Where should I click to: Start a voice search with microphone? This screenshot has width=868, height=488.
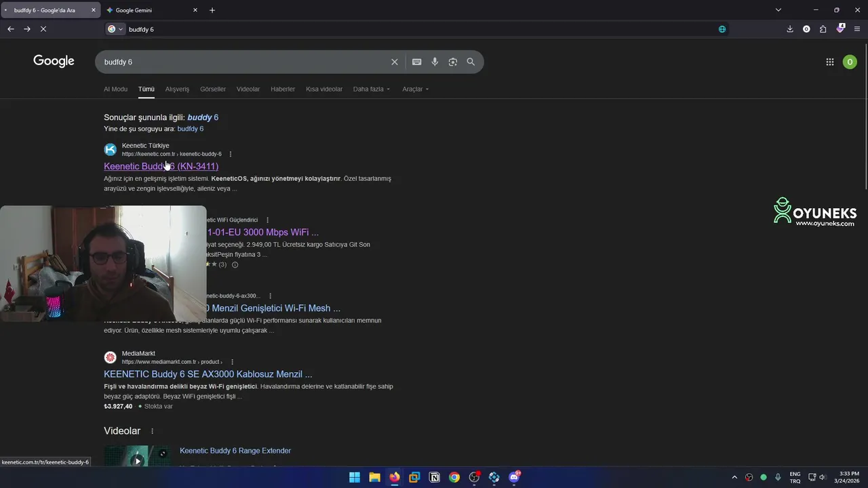click(435, 62)
